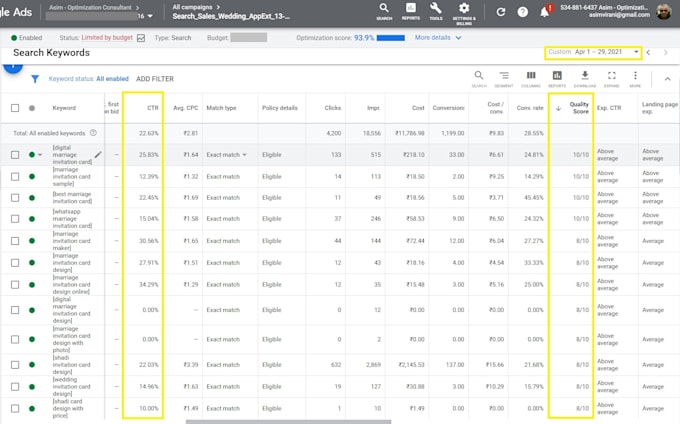Check the shadi invitation card design row
680x424 pixels.
15,365
